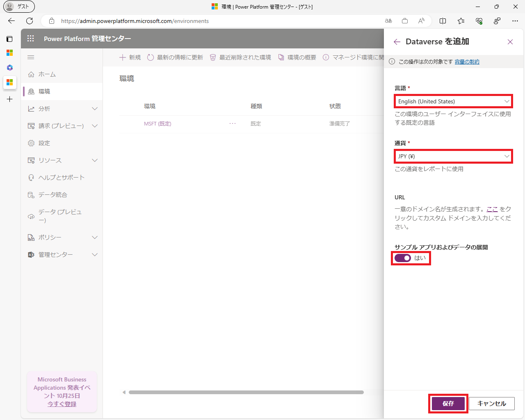Open the app launcher waffle icon
Screen dimensions: 525x420
pos(31,39)
